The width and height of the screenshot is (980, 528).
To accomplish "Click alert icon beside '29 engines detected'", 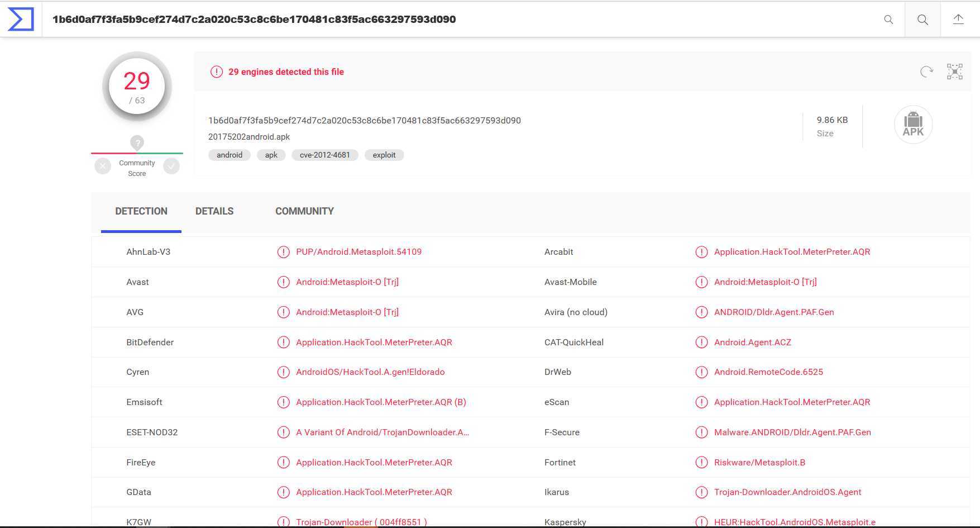I will (216, 72).
